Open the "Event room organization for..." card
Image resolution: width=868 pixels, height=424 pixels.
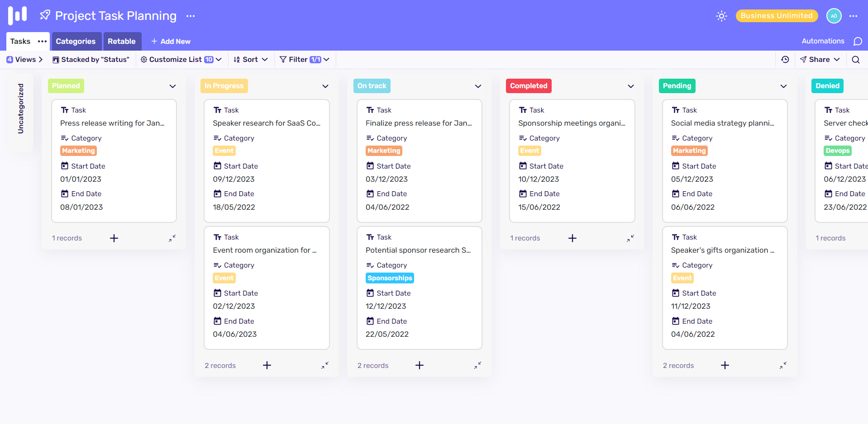tap(267, 288)
